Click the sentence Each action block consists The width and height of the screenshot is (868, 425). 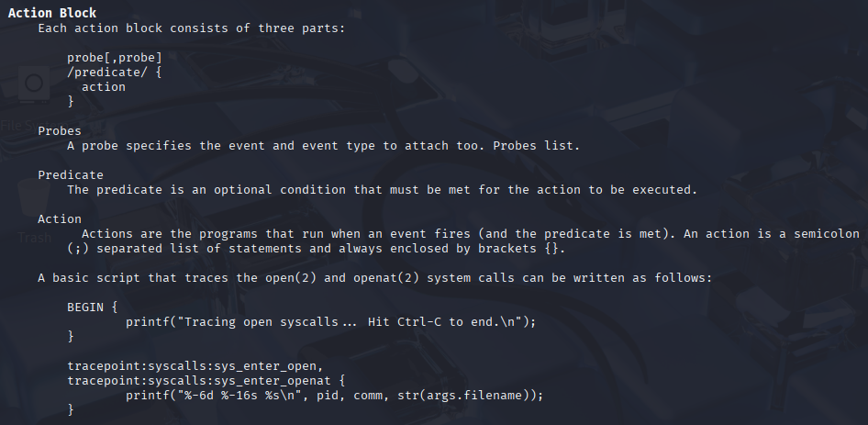(x=192, y=28)
